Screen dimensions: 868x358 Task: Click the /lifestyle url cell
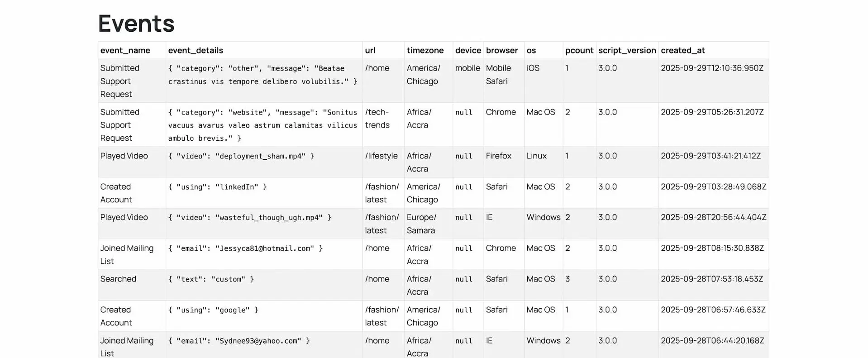pos(381,156)
